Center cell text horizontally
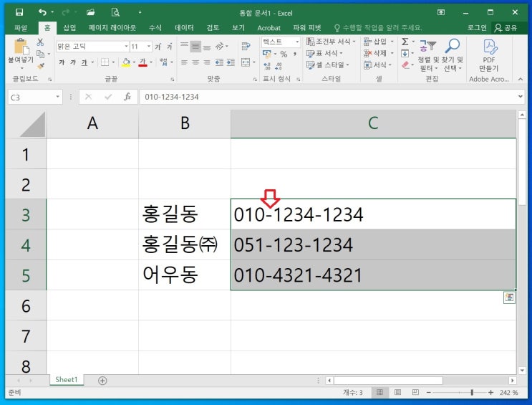532x405 pixels. pyautogui.click(x=195, y=62)
